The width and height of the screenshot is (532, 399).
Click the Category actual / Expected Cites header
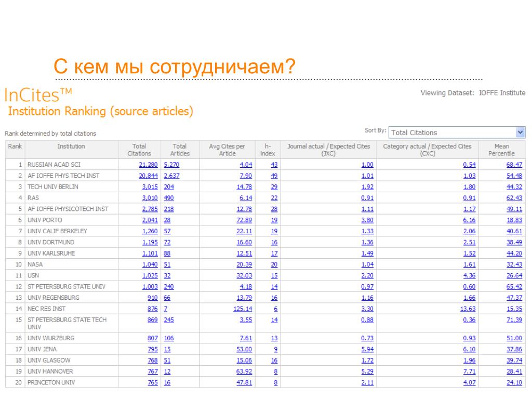427,150
